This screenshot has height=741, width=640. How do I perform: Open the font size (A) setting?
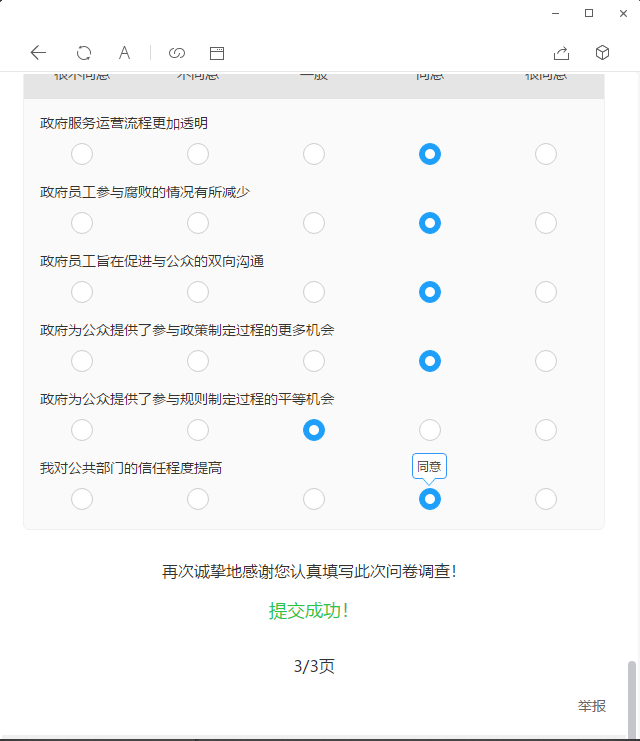pyautogui.click(x=125, y=53)
